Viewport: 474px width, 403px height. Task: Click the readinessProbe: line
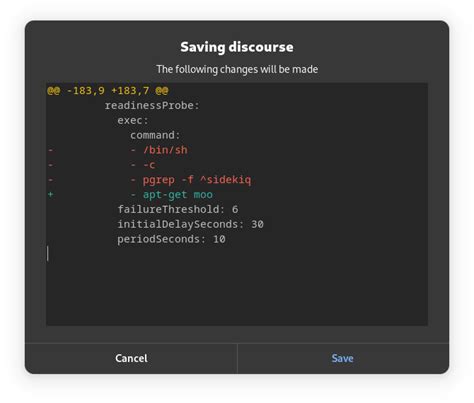(152, 106)
